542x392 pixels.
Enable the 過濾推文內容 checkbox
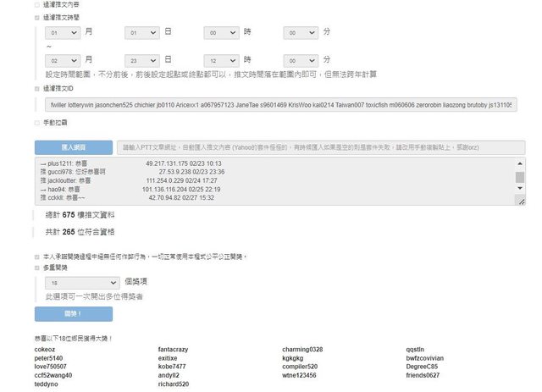pyautogui.click(x=36, y=5)
